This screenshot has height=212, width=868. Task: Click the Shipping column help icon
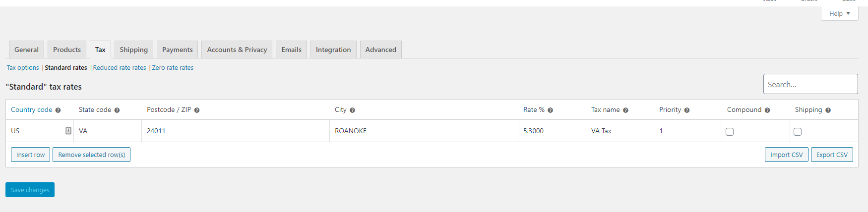(828, 110)
